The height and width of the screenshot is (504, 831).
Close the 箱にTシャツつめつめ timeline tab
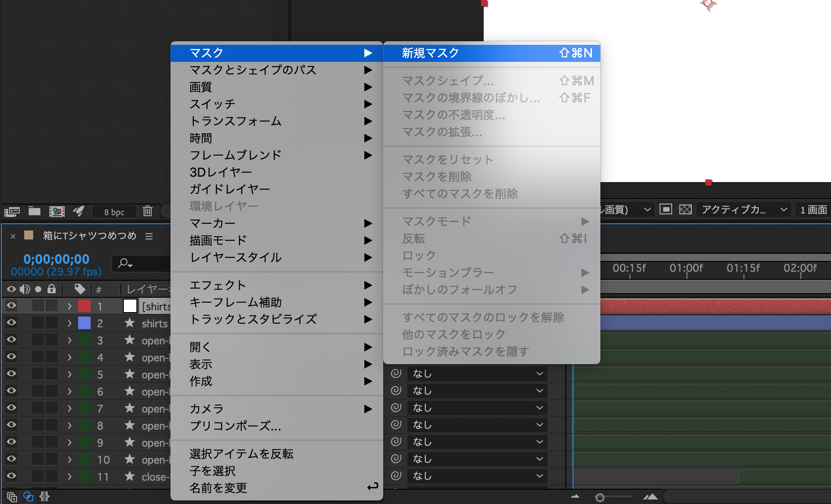13,236
